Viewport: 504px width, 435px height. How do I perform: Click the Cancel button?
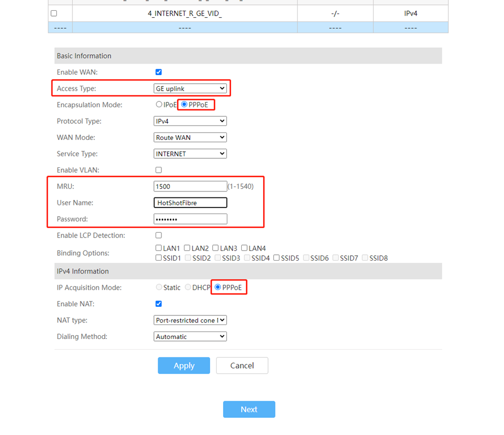(242, 366)
